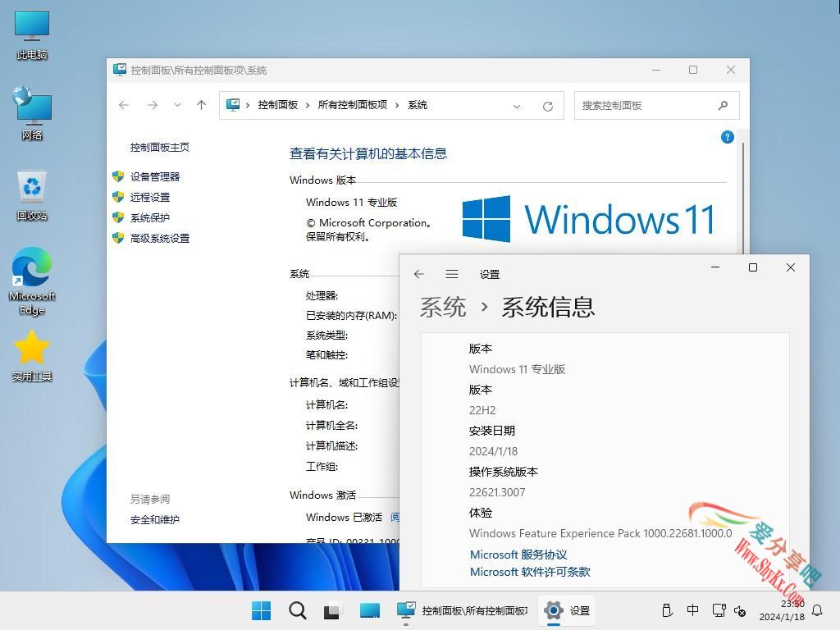
Task: Open the 回收站 recycle bin icon
Action: pyautogui.click(x=32, y=195)
